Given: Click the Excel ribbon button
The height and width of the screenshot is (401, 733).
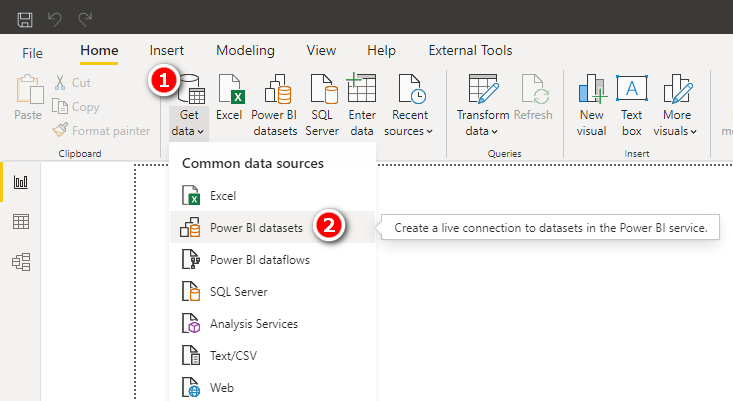Looking at the screenshot, I should [229, 98].
